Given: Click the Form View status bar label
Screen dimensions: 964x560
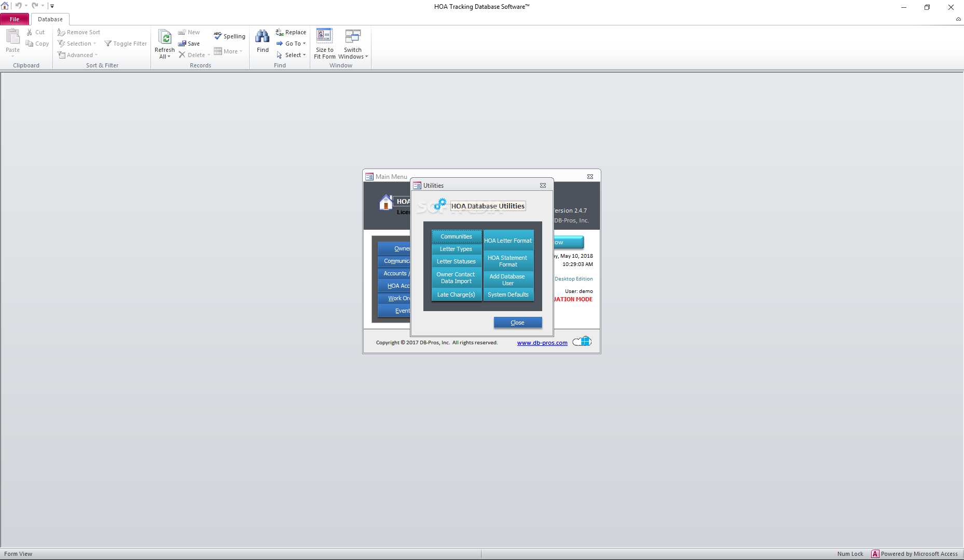Looking at the screenshot, I should (x=18, y=554).
